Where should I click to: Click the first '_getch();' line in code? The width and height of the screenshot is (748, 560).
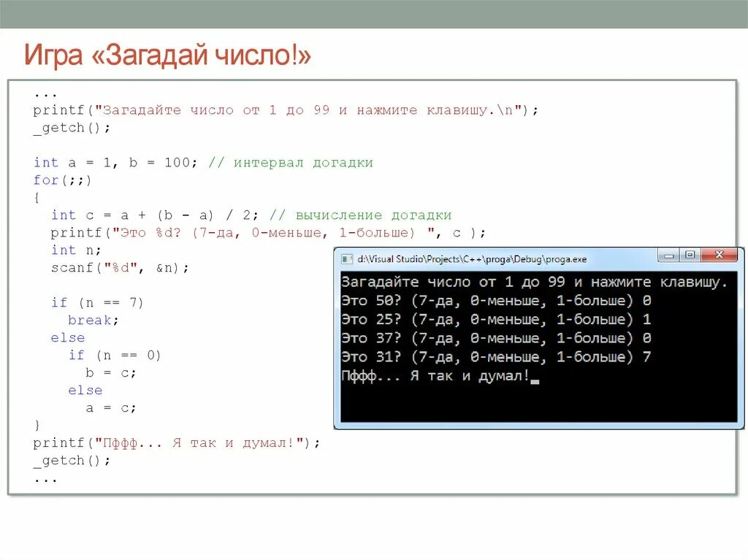(x=72, y=128)
